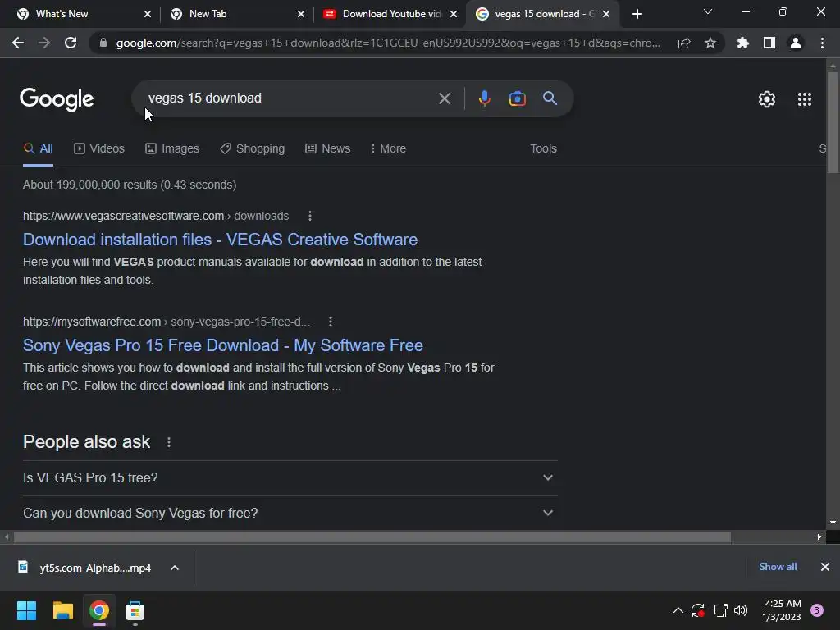Viewport: 840px width, 630px height.
Task: Open Google quick settings gear
Action: [767, 99]
